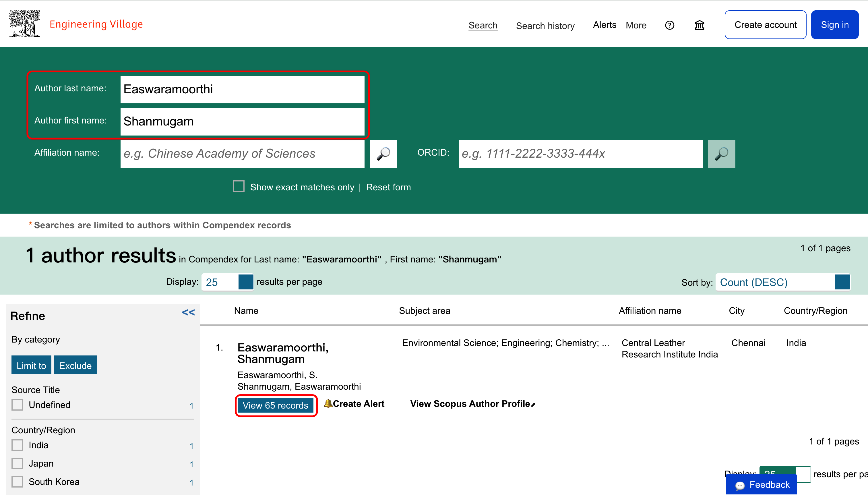Viewport: 868px width, 495px height.
Task: Click the Engineering Village tree logo
Action: [24, 24]
